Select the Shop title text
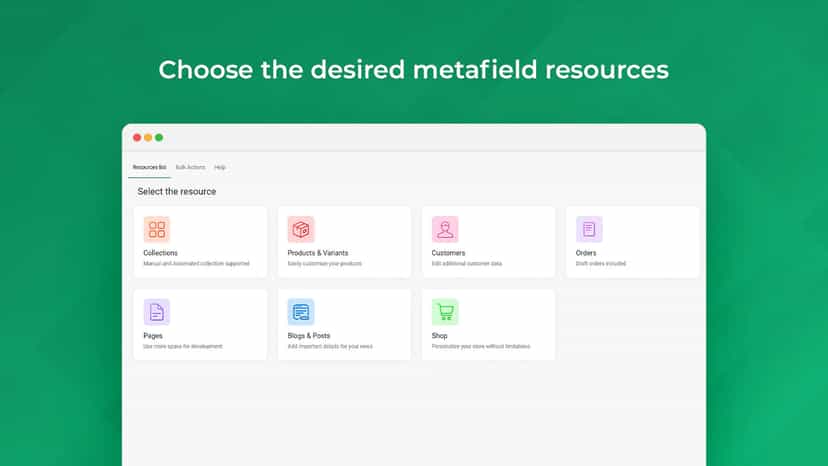Image resolution: width=828 pixels, height=466 pixels. 439,335
